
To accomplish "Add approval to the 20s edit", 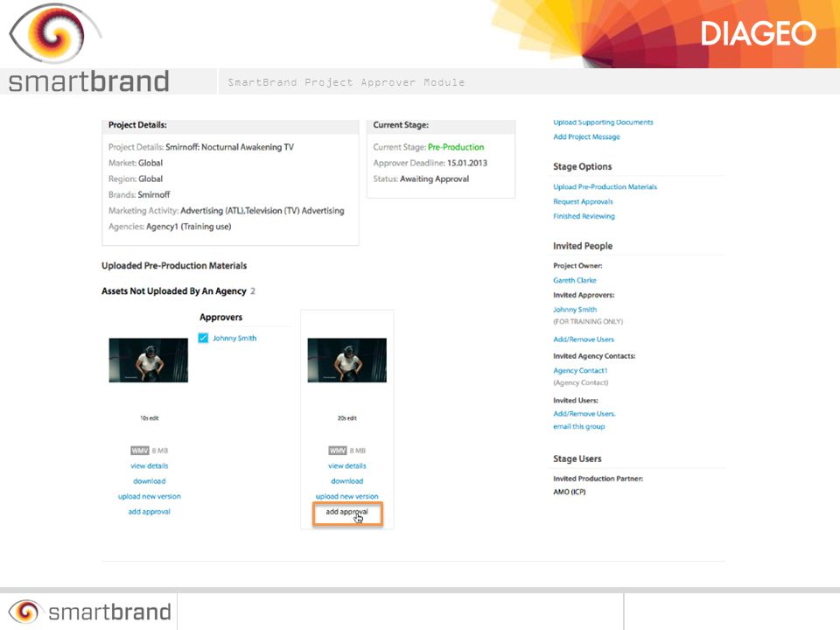I will coord(347,512).
